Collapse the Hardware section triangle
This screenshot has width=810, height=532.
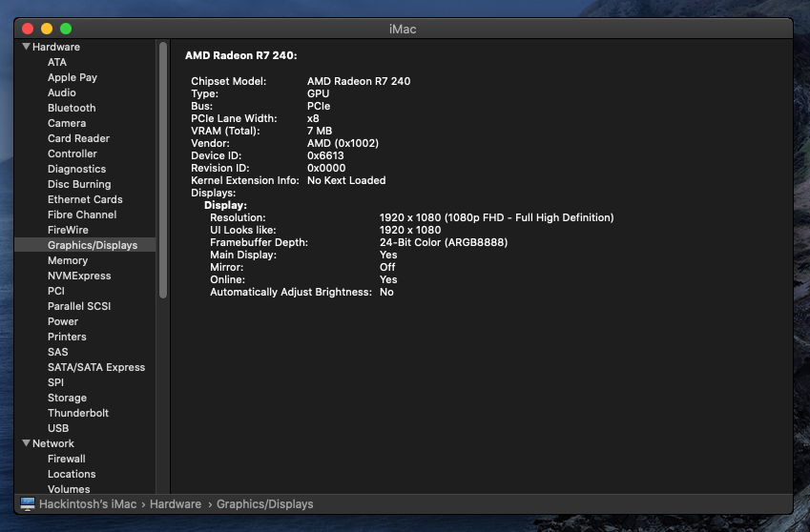tap(26, 47)
